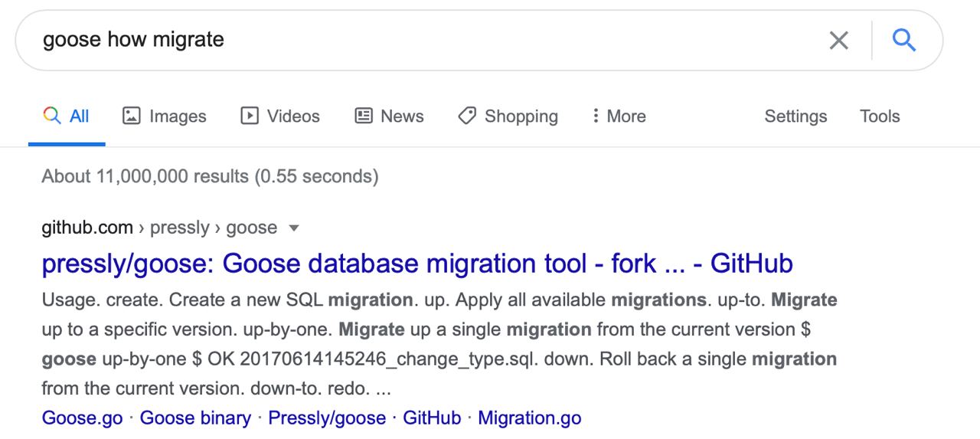
Task: Switch to the News results tab
Action: pos(402,116)
